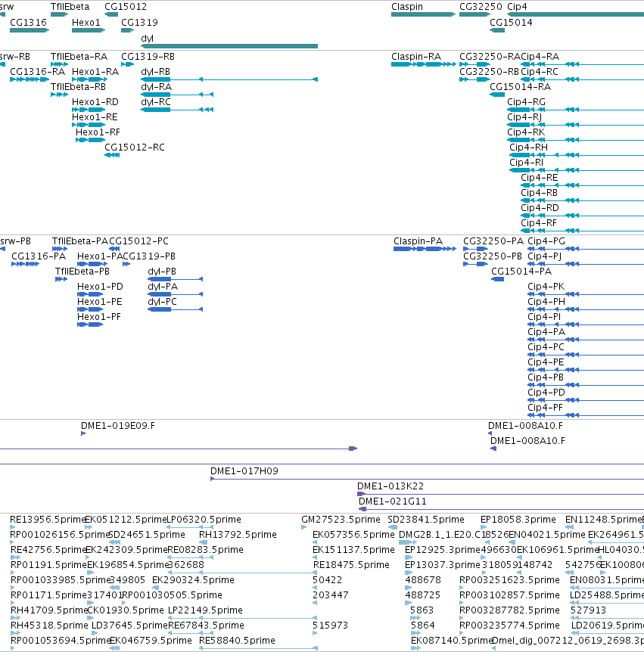Select transcript Cip4-RI
Viewport: 644px width, 652px height.
point(577,170)
